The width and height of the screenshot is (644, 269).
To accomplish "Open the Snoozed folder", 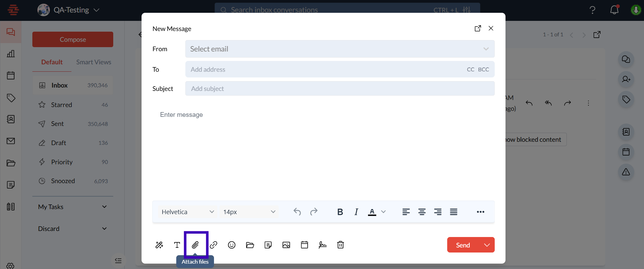I will pyautogui.click(x=73, y=181).
